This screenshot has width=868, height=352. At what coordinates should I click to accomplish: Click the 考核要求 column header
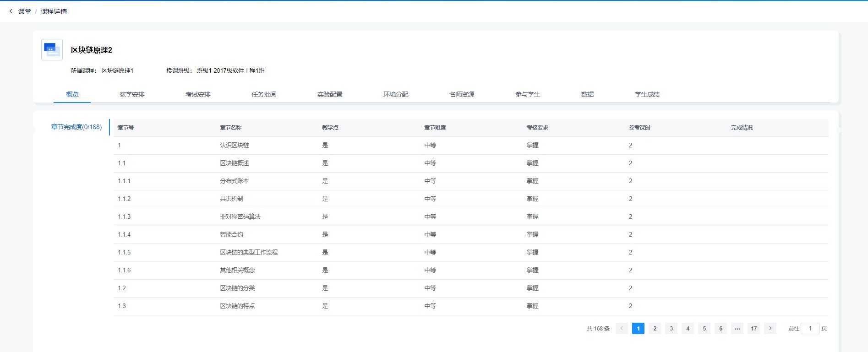(x=537, y=128)
